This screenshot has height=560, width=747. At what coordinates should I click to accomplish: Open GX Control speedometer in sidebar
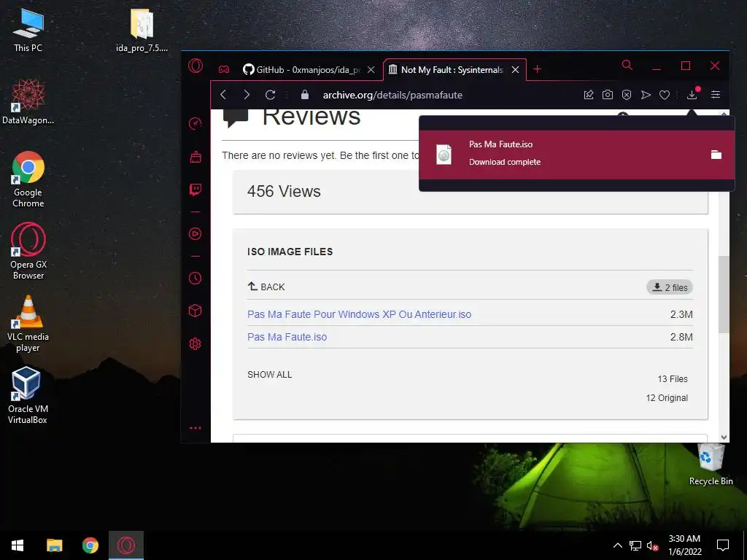point(196,123)
